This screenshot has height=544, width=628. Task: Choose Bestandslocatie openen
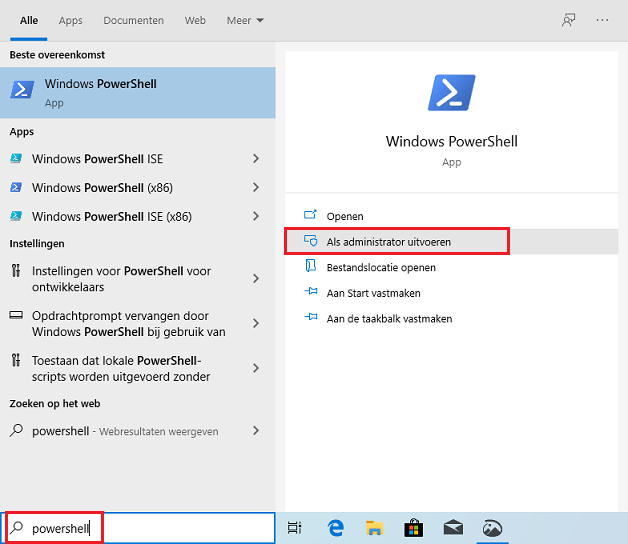(x=451, y=267)
